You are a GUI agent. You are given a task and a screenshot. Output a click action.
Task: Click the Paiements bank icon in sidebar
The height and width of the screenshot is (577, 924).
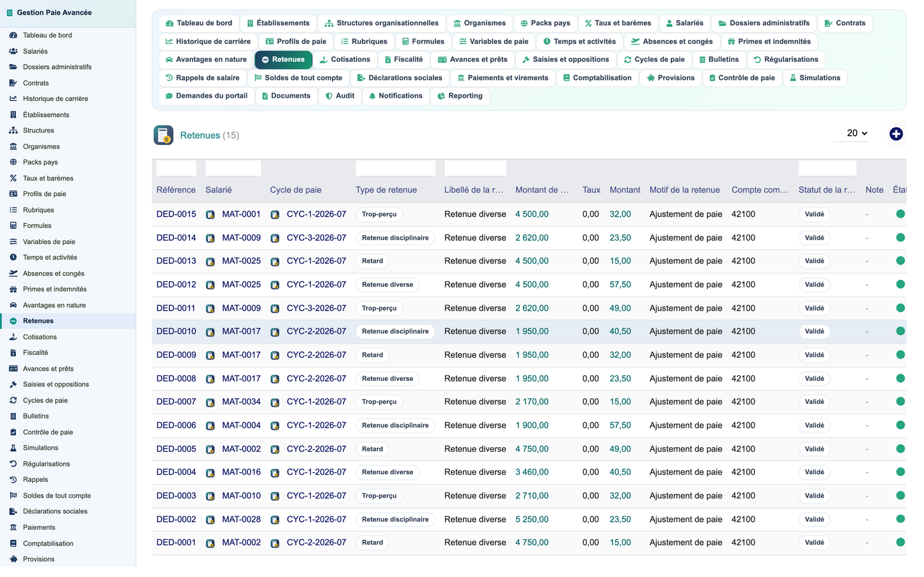13,527
